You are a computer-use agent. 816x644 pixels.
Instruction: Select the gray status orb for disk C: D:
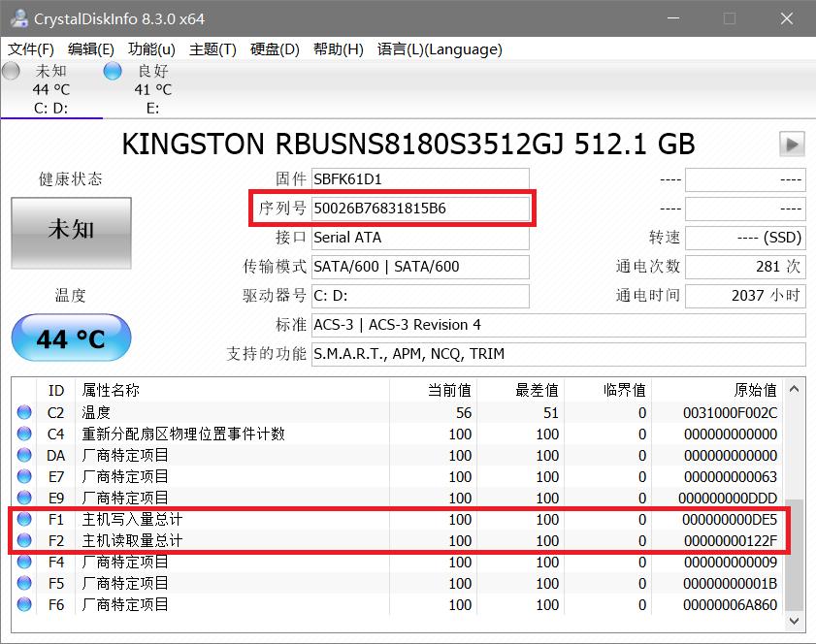coord(12,71)
